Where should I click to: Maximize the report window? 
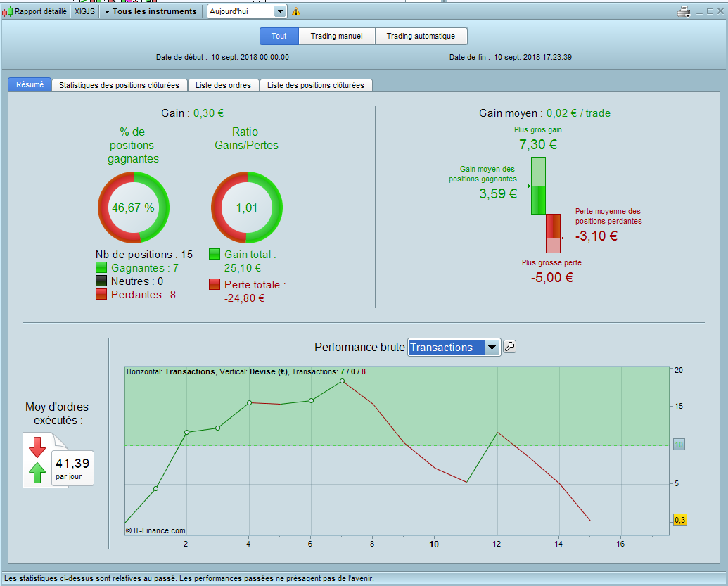click(710, 11)
